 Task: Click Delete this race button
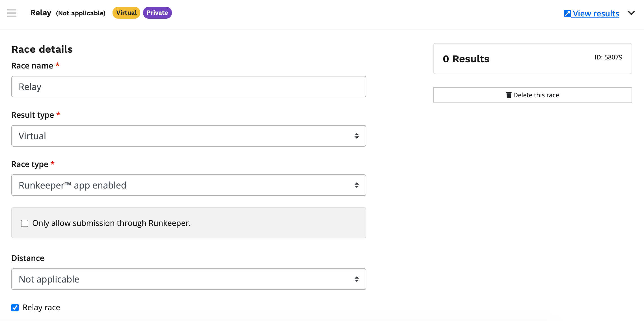click(532, 95)
